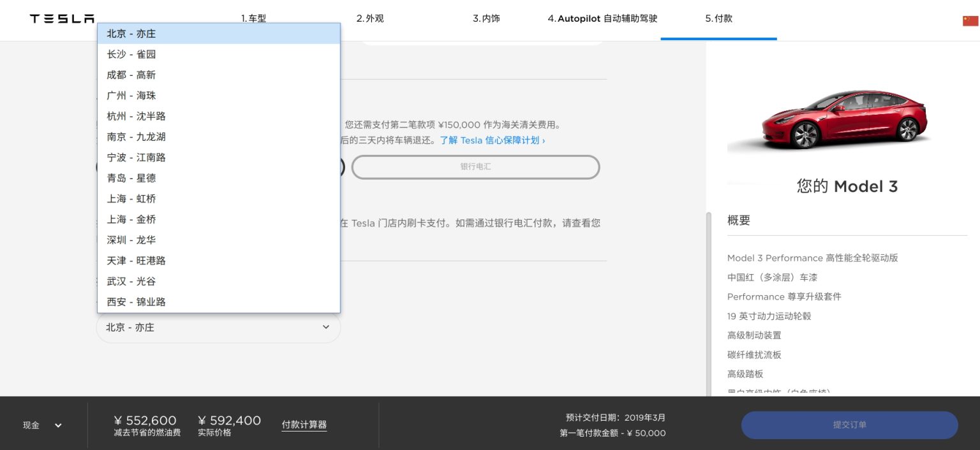This screenshot has height=450, width=980.
Task: Open 了解 Tesla 信心保障计划 link
Action: (x=492, y=140)
